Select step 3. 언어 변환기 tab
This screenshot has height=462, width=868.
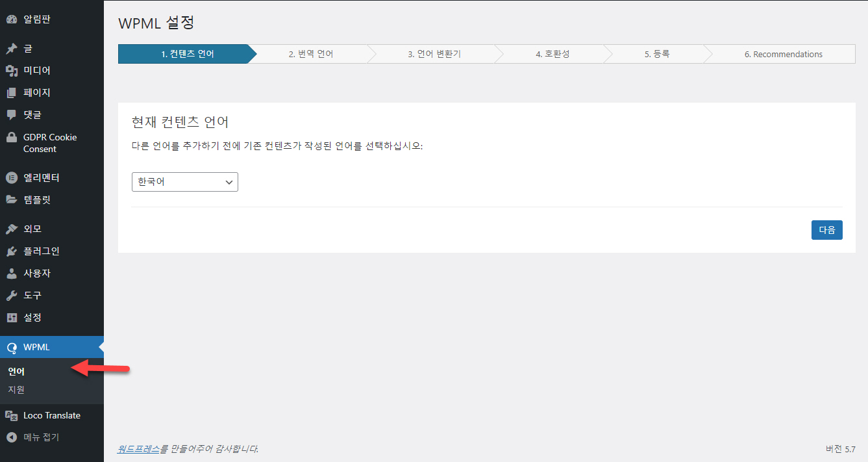[x=434, y=54]
